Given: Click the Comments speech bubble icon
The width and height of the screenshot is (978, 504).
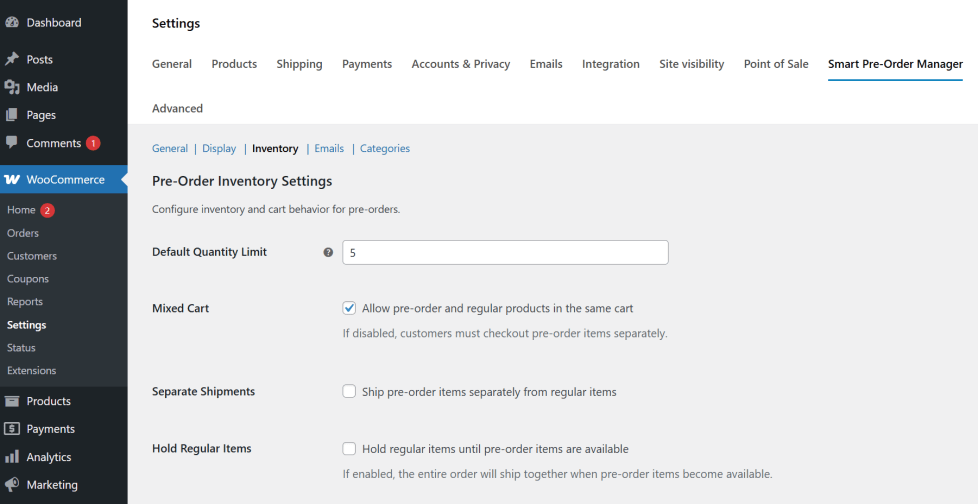Looking at the screenshot, I should 12,143.
